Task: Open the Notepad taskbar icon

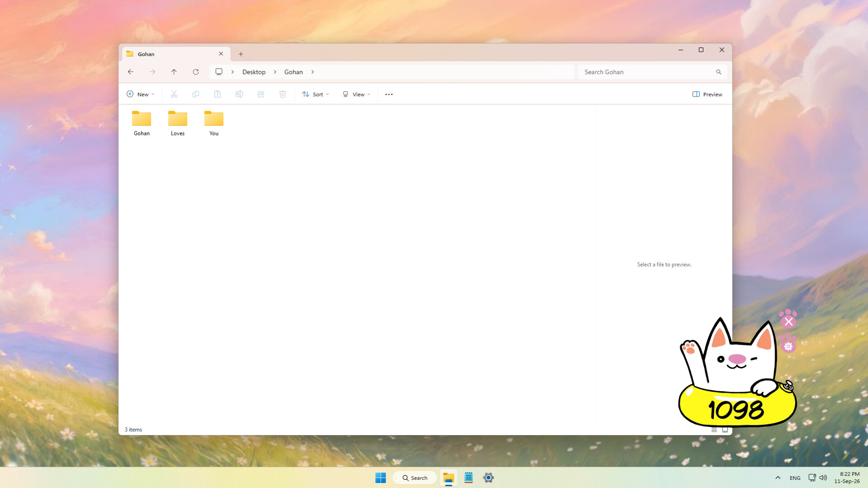Action: coord(468,478)
